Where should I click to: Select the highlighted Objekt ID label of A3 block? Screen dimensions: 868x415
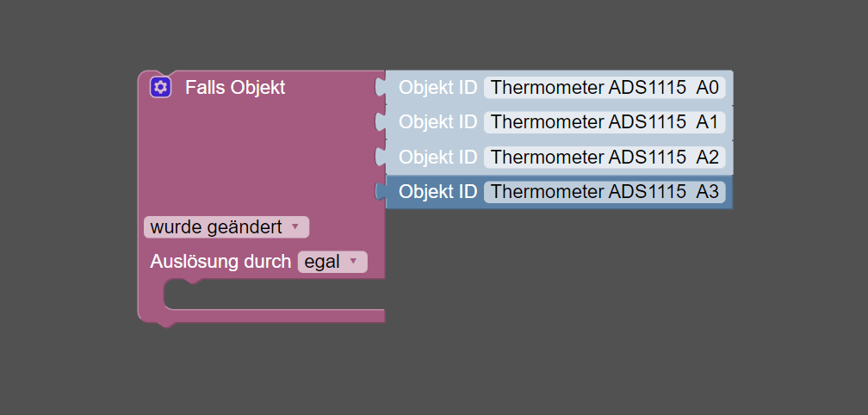click(x=437, y=191)
